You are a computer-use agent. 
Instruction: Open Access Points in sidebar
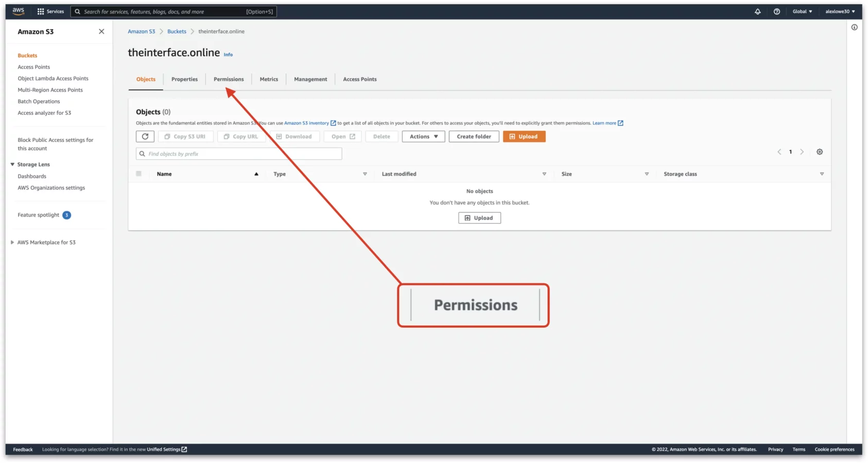pos(34,67)
